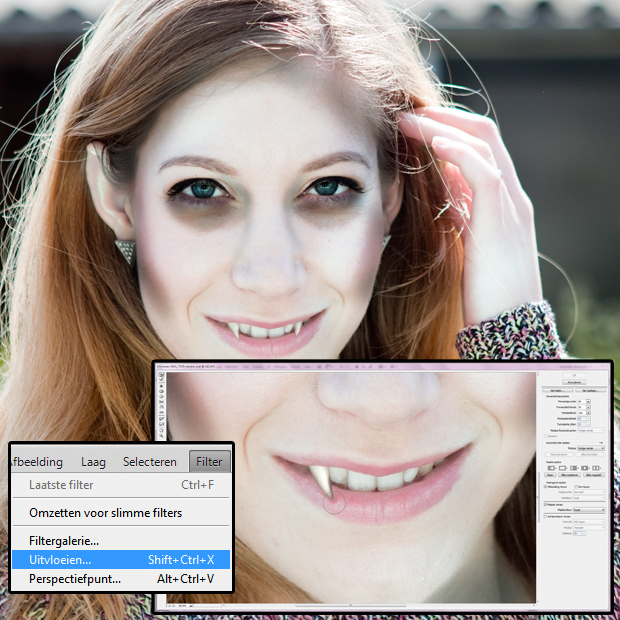Viewport: 620px width, 620px height.
Task: Choose Uitvloeien... from the Filter menu
Action: [60, 560]
